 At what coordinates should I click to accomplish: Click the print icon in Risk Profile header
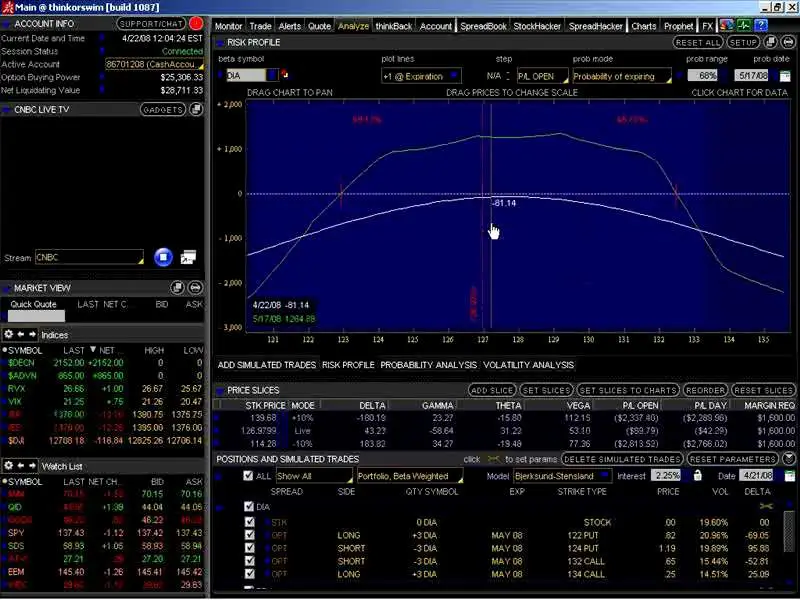pos(788,42)
